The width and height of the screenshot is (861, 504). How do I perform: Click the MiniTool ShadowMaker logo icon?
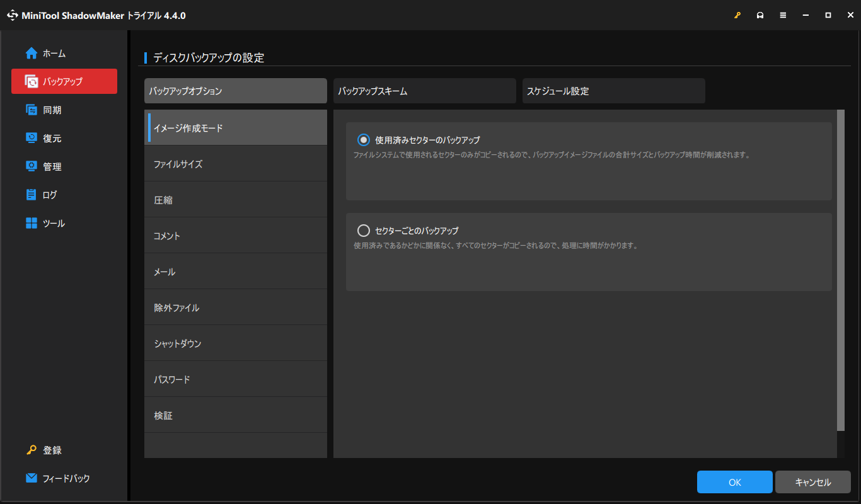point(13,15)
